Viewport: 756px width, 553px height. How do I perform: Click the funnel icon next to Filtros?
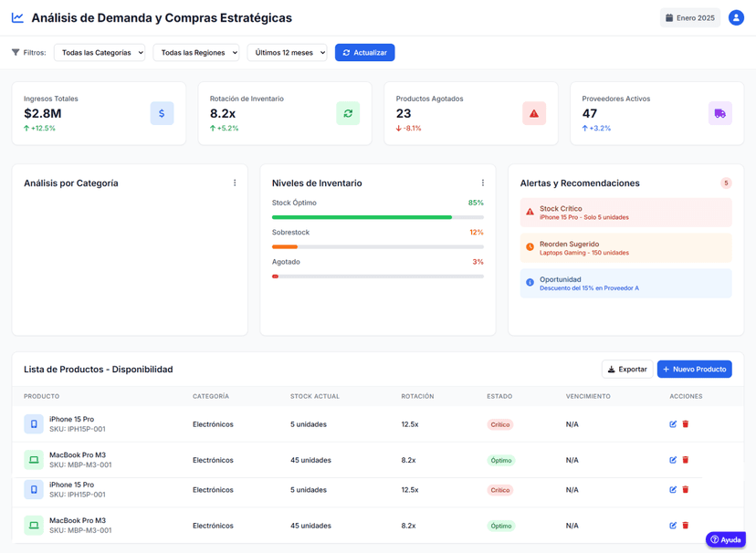point(16,53)
